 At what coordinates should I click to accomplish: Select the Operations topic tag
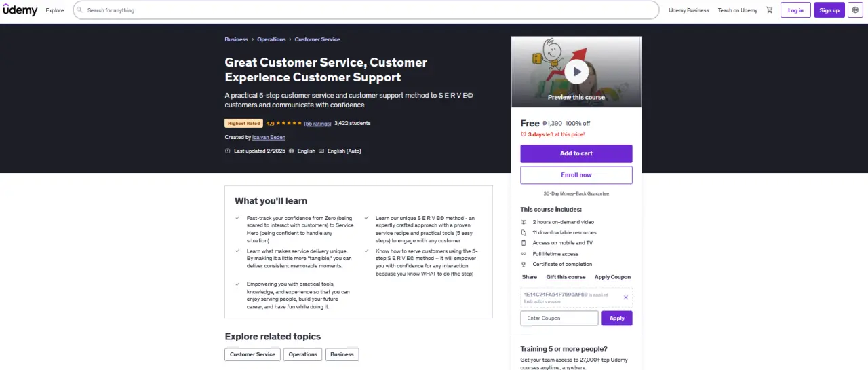(x=303, y=354)
